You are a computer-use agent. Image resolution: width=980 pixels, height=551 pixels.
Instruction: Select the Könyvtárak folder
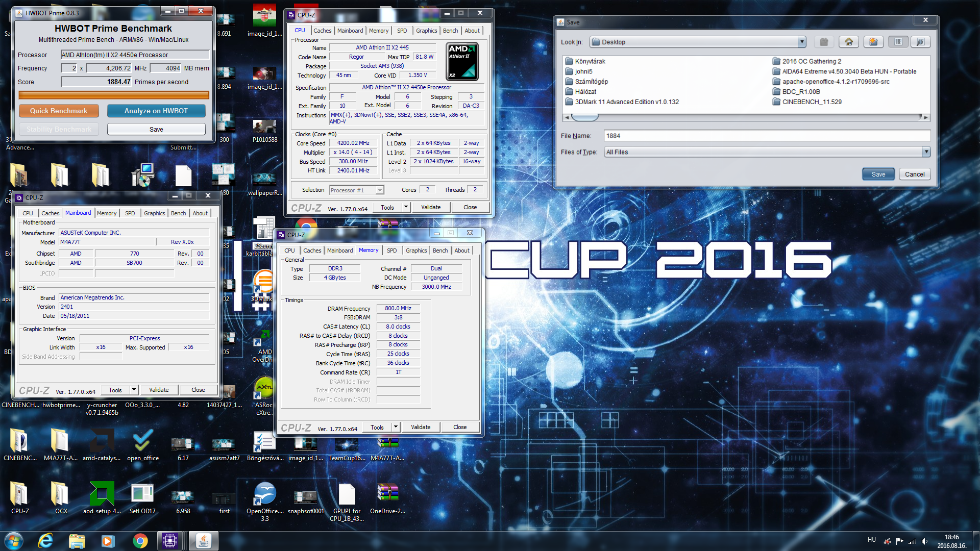point(585,61)
